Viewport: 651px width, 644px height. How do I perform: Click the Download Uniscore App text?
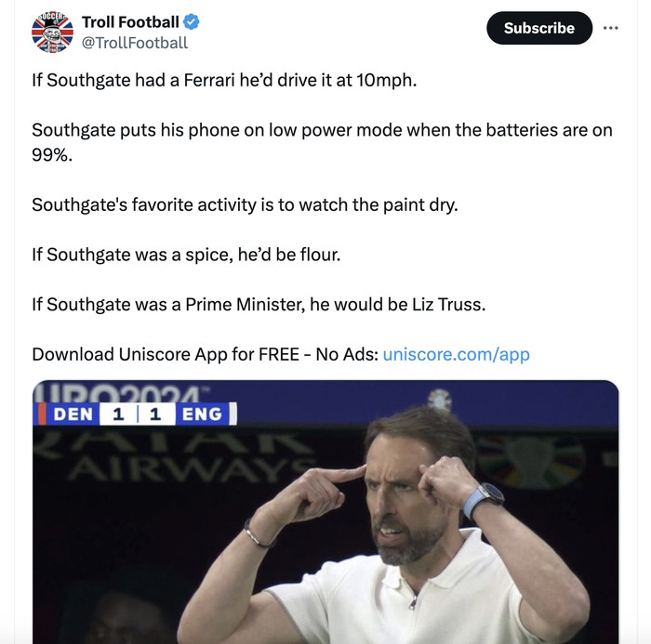[x=205, y=354]
